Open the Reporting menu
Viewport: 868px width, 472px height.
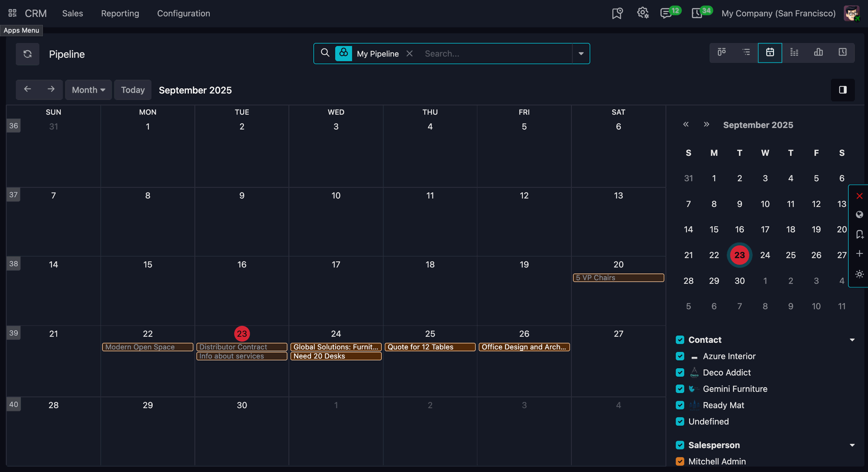point(120,13)
